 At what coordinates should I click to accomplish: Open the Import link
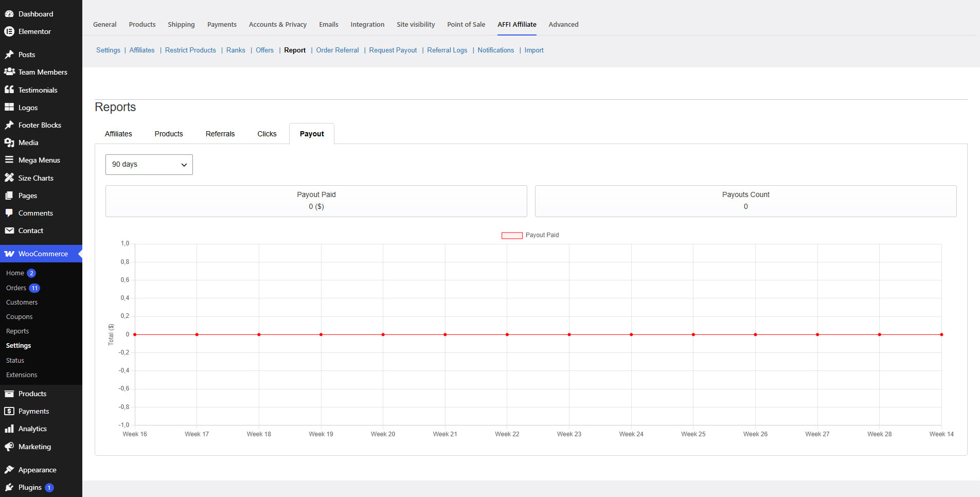(x=534, y=50)
